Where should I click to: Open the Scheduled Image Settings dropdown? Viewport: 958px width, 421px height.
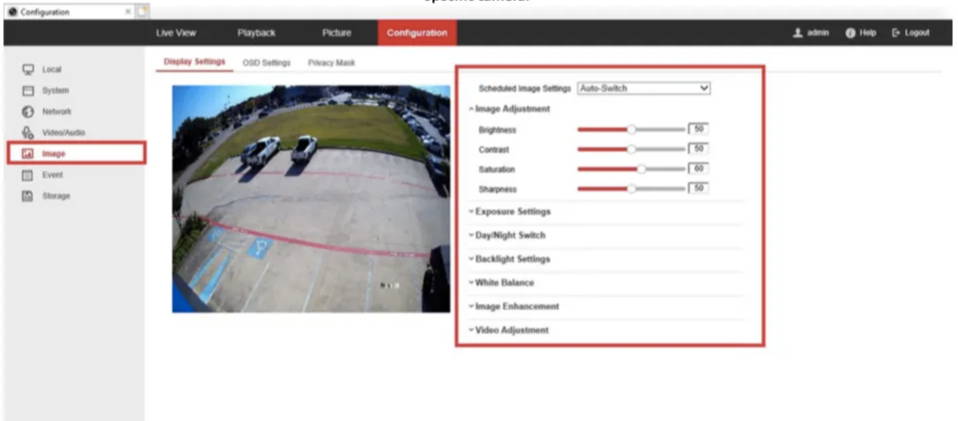644,89
